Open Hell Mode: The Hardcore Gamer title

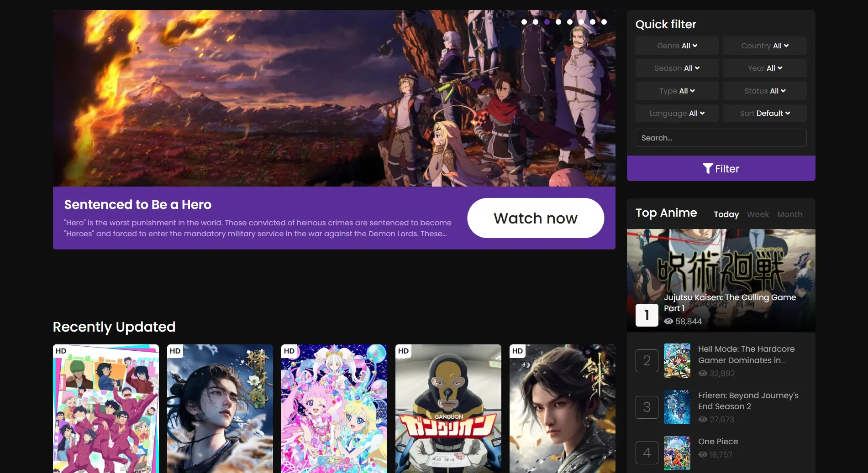pos(746,354)
